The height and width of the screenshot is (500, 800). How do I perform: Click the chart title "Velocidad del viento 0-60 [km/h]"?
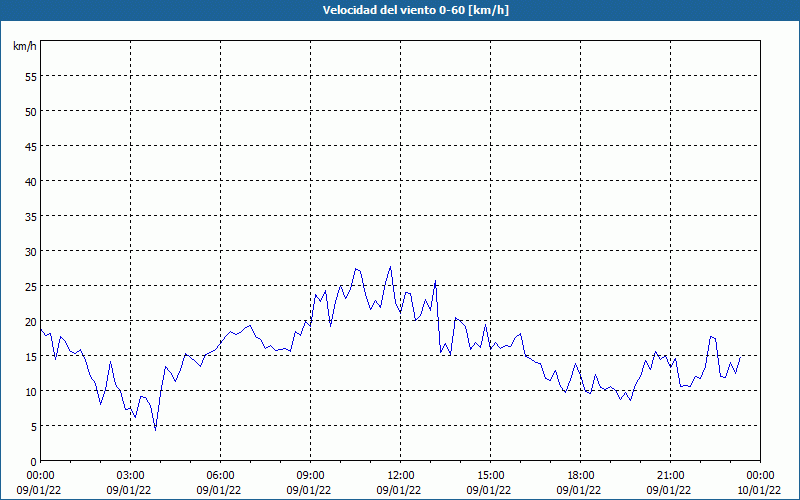pyautogui.click(x=415, y=10)
